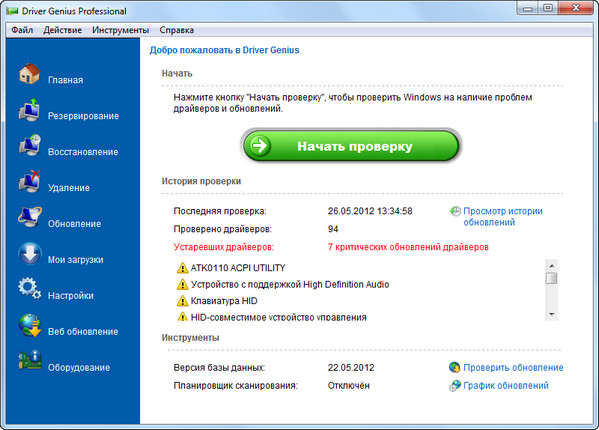Open Настройки label in sidebar
Viewport: 599px width, 430px height.
(x=71, y=296)
